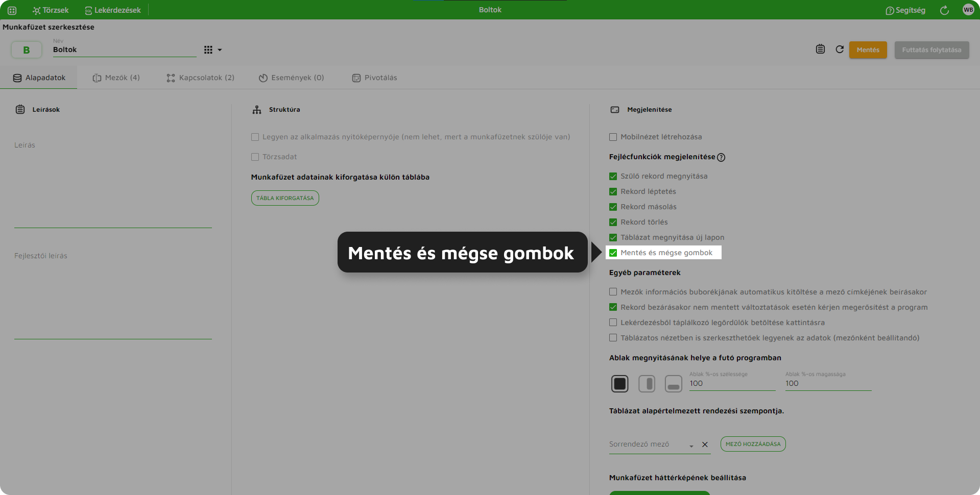Edit the Név field containing Boltok
980x495 pixels.
(125, 49)
